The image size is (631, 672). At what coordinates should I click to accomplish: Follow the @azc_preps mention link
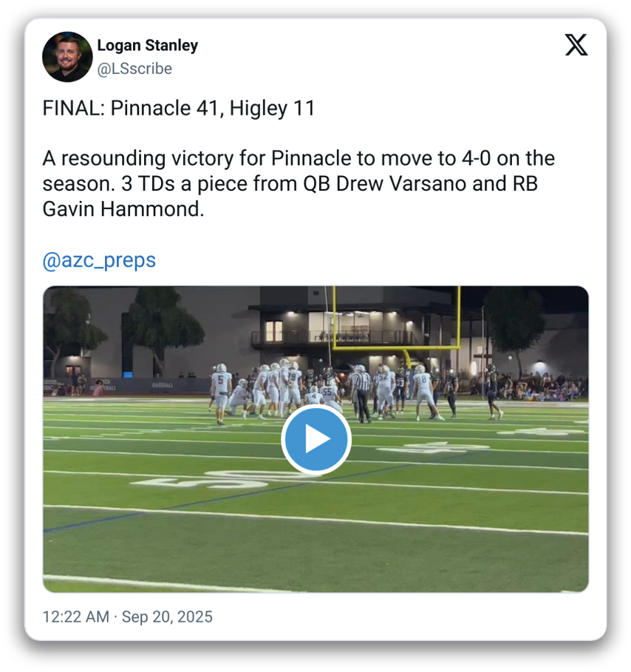[99, 260]
